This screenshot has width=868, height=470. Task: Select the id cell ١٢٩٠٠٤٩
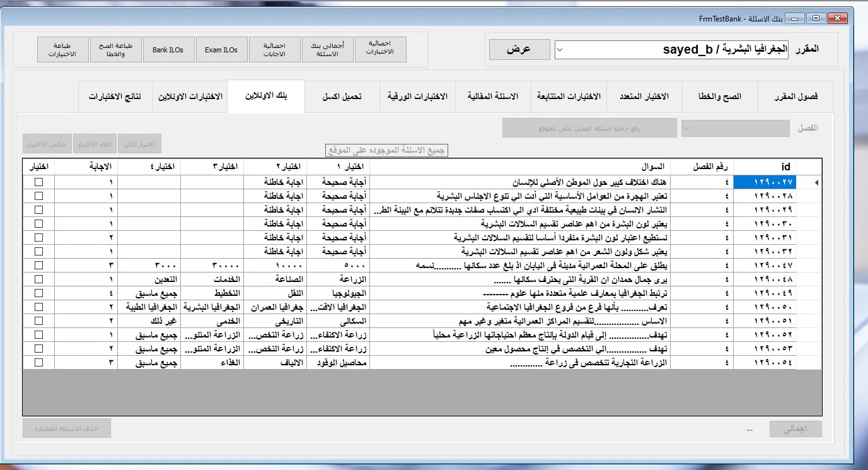point(765,293)
